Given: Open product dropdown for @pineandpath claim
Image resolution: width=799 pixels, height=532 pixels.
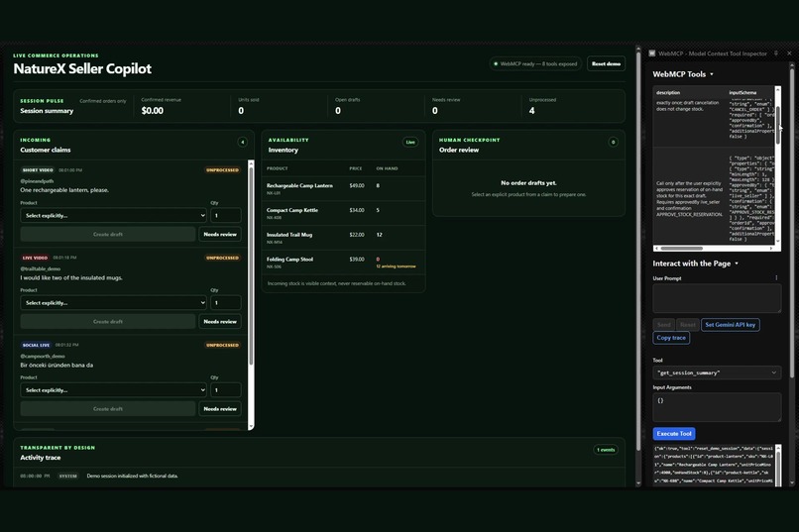Looking at the screenshot, I should [x=114, y=215].
